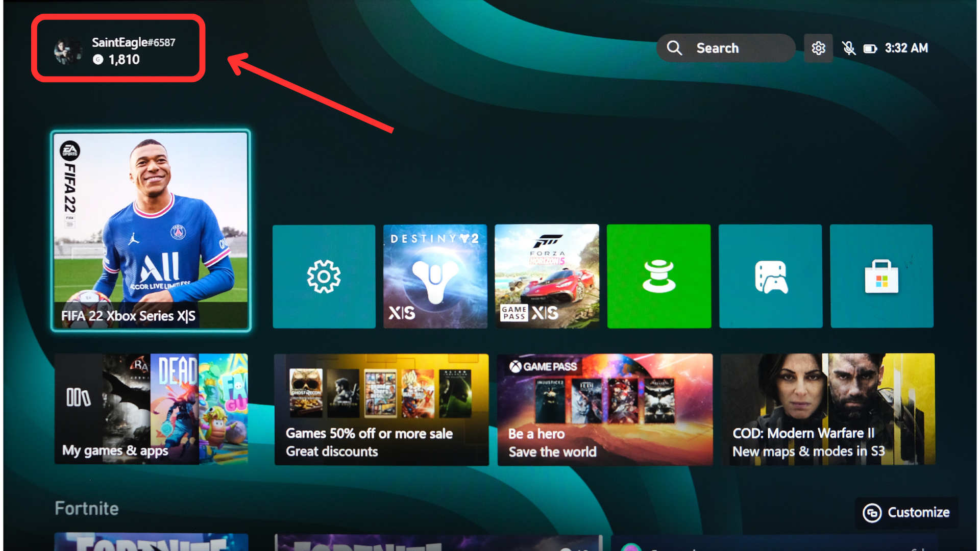Viewport: 980px width, 551px height.
Task: Open the Microsoft Store bag tile
Action: [x=881, y=276]
